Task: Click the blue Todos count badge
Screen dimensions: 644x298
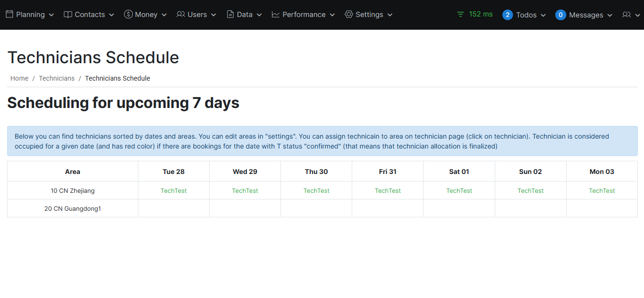Action: point(508,15)
